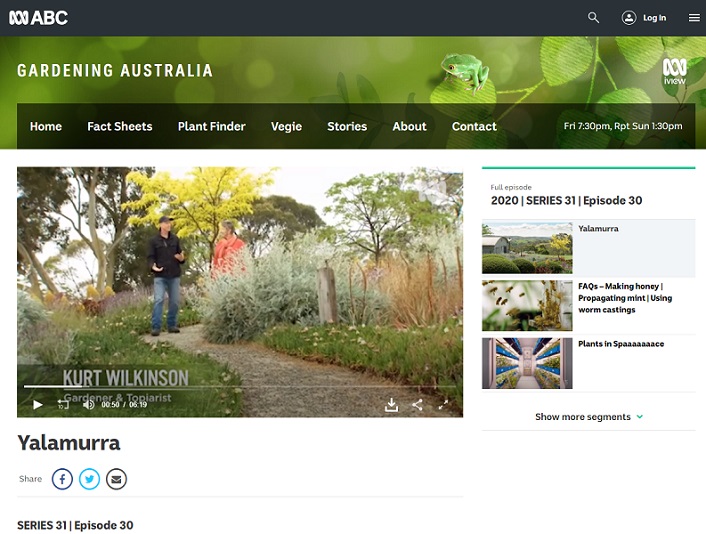Play the Yalamurra video
Viewport: 706px width, 534px height.
click(38, 404)
